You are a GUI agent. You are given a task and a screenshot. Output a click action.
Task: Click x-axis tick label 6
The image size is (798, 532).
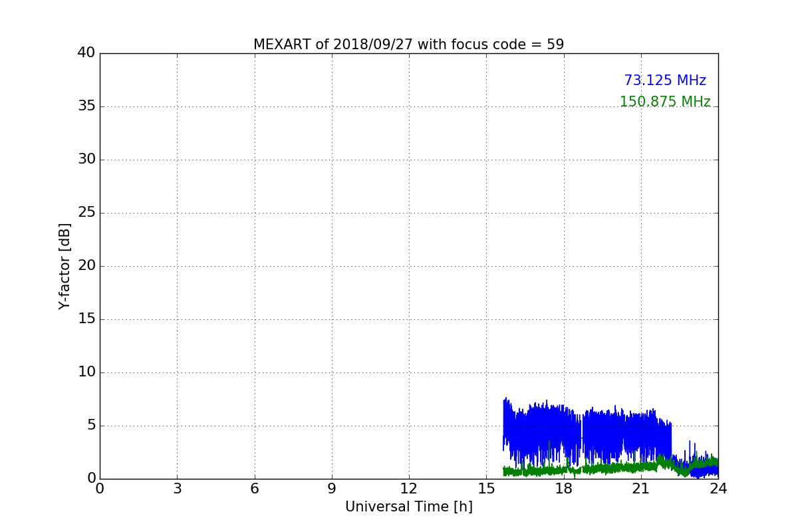click(x=254, y=489)
